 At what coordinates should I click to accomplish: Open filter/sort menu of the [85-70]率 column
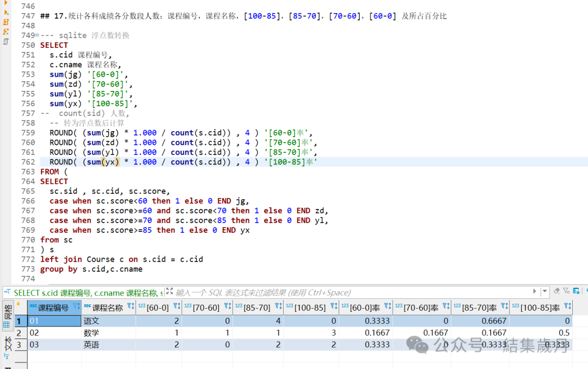click(504, 306)
